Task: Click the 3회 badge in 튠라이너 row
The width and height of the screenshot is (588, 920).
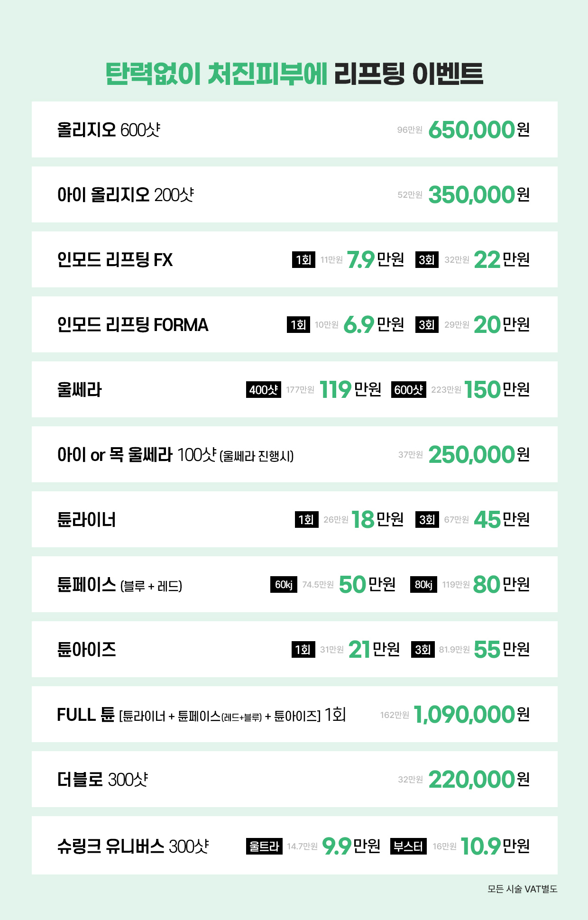Action: click(427, 520)
